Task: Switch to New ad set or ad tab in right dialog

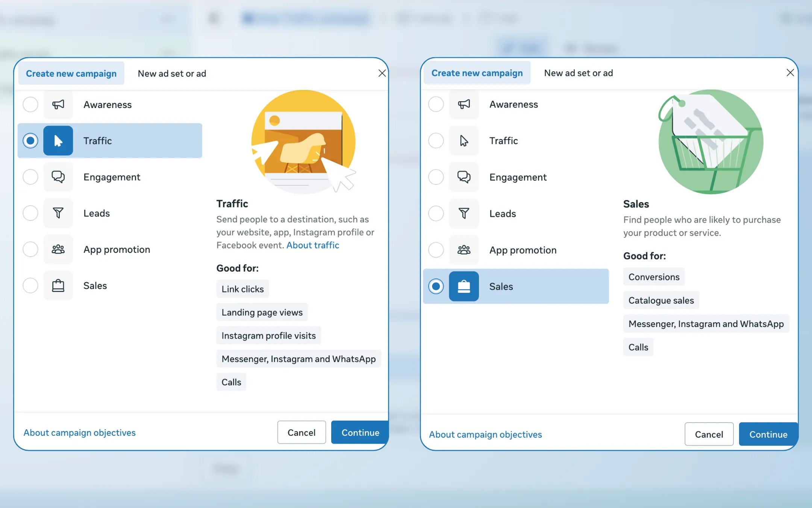Action: click(x=578, y=73)
